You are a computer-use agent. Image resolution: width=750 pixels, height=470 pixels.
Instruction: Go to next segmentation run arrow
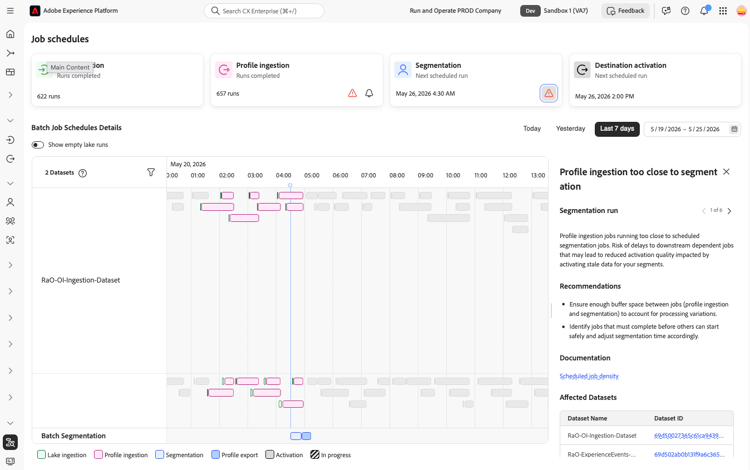click(x=729, y=211)
